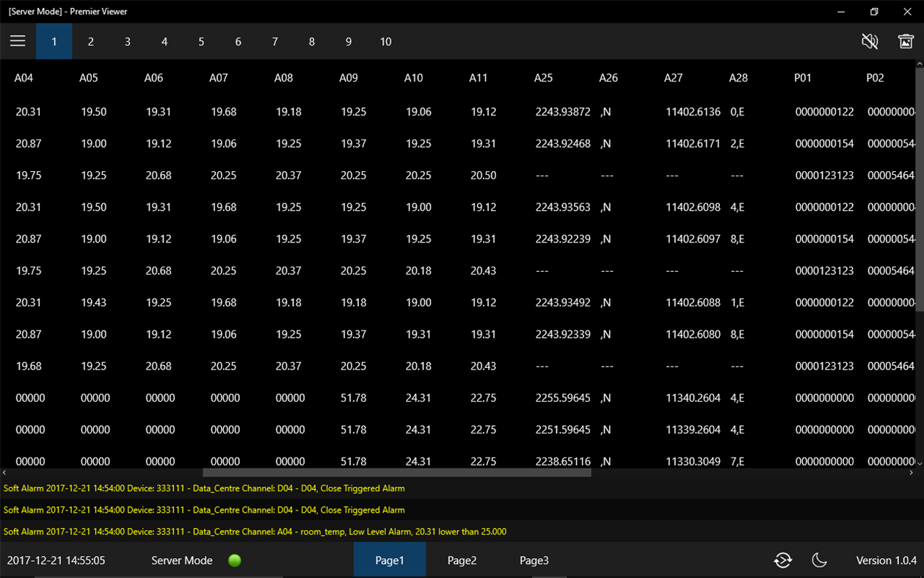Click the A11 column header
Viewport: 924px width, 578px height.
pyautogui.click(x=478, y=78)
